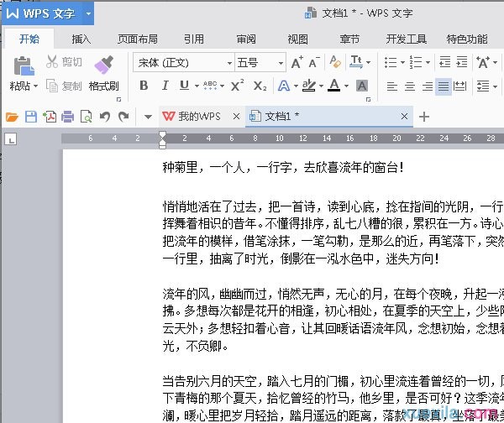Image resolution: width=504 pixels, height=423 pixels.
Task: Open the 特色功能 ribbon tab
Action: 467,39
